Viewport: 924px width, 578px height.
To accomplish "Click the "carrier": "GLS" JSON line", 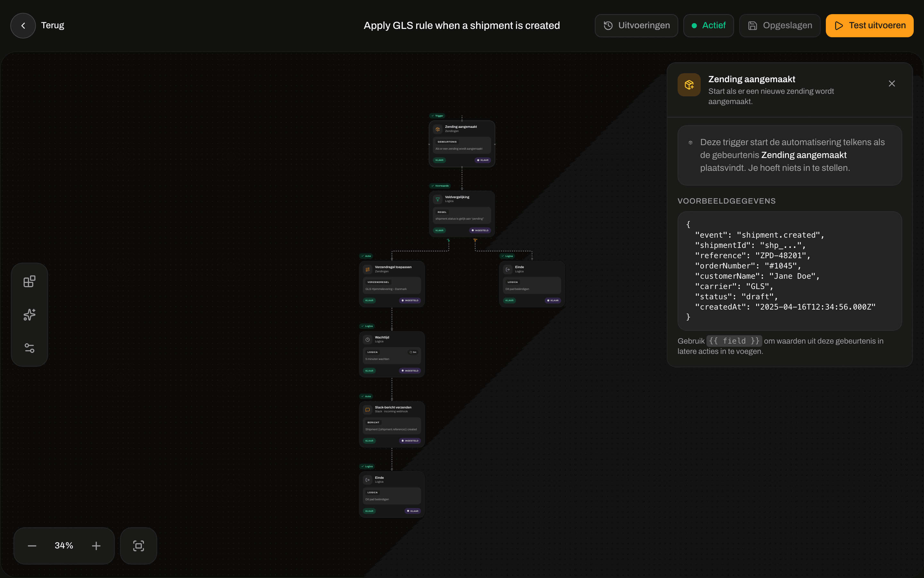I will click(734, 286).
